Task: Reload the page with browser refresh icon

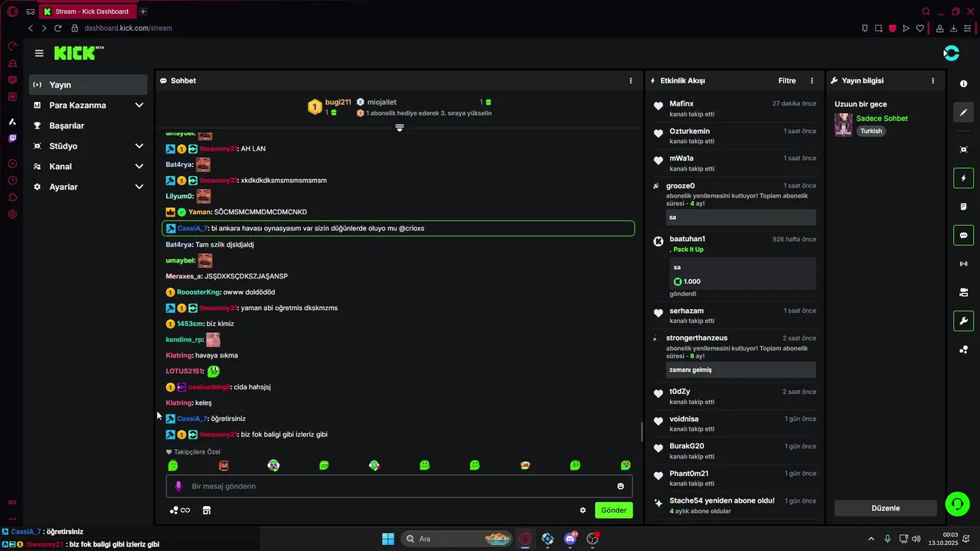Action: click(57, 28)
